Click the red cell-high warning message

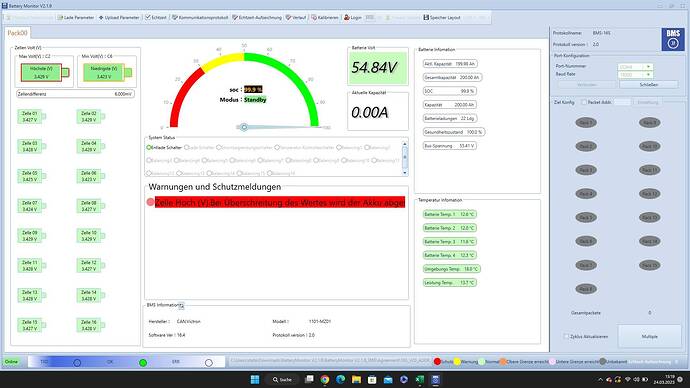click(x=280, y=203)
